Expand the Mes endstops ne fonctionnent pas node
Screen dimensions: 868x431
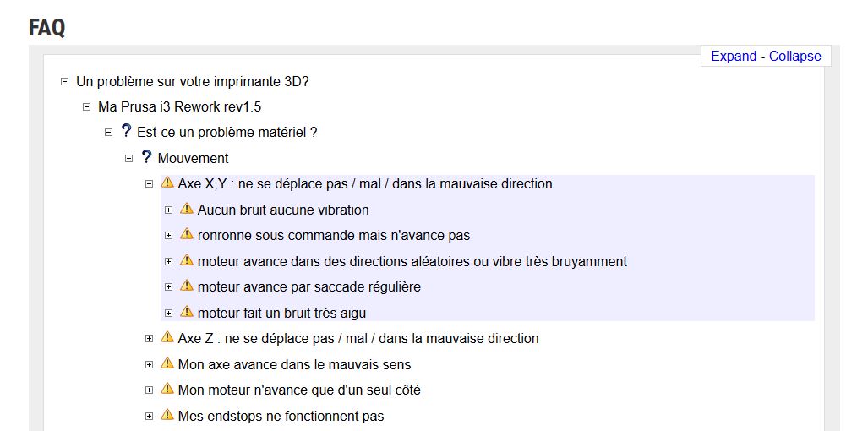[149, 417]
